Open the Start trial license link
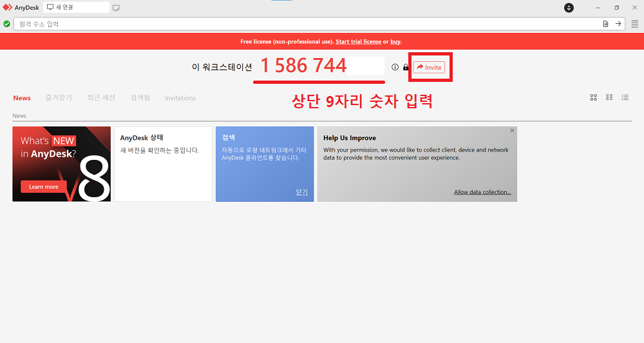The width and height of the screenshot is (644, 343). pyautogui.click(x=358, y=41)
